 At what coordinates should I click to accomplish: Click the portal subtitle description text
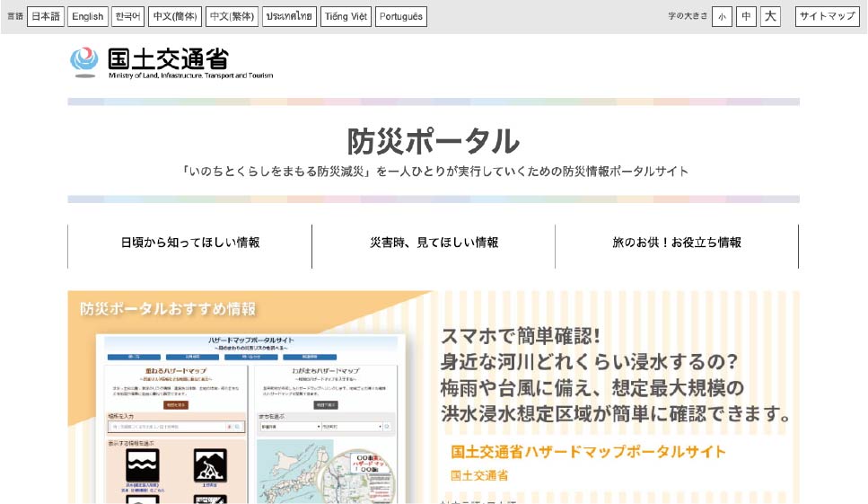(x=434, y=171)
